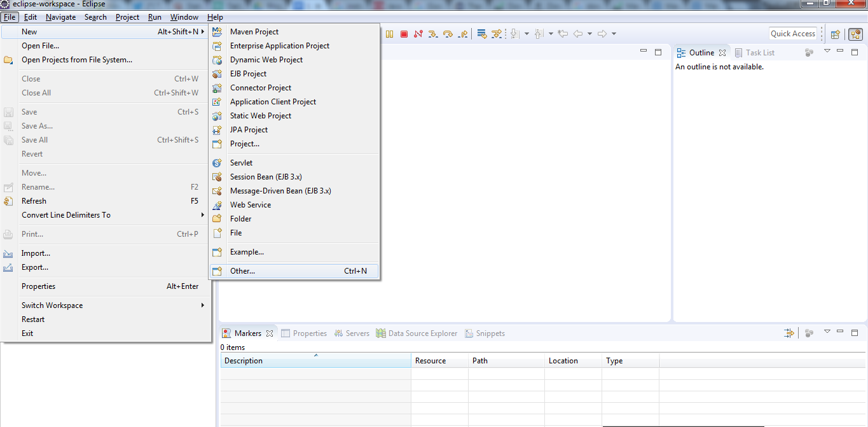The height and width of the screenshot is (427, 868).
Task: Click the Step Over icon
Action: (449, 33)
